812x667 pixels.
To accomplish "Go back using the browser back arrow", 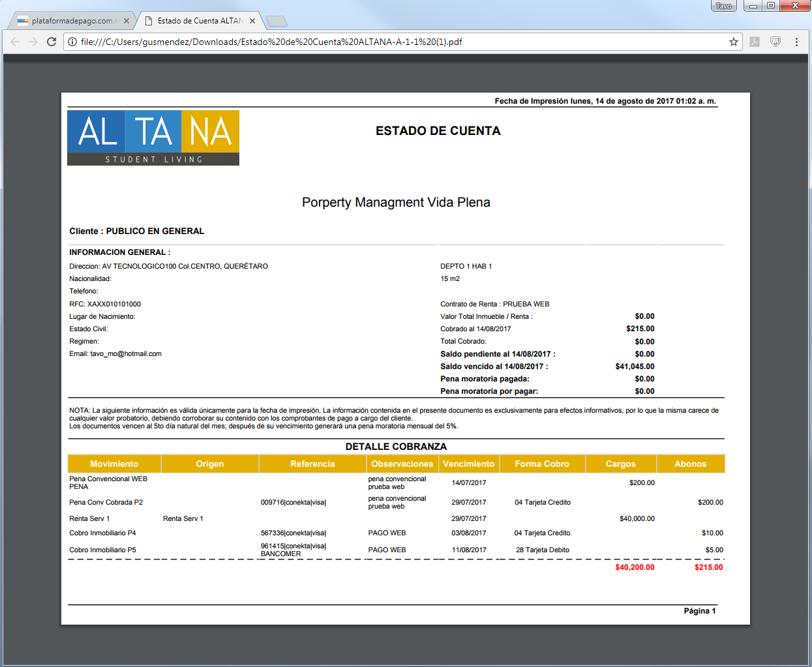I will tap(15, 42).
